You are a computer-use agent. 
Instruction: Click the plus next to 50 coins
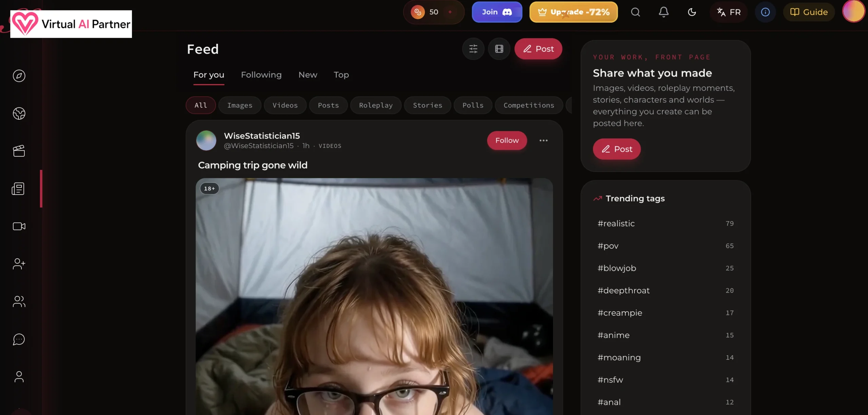450,12
